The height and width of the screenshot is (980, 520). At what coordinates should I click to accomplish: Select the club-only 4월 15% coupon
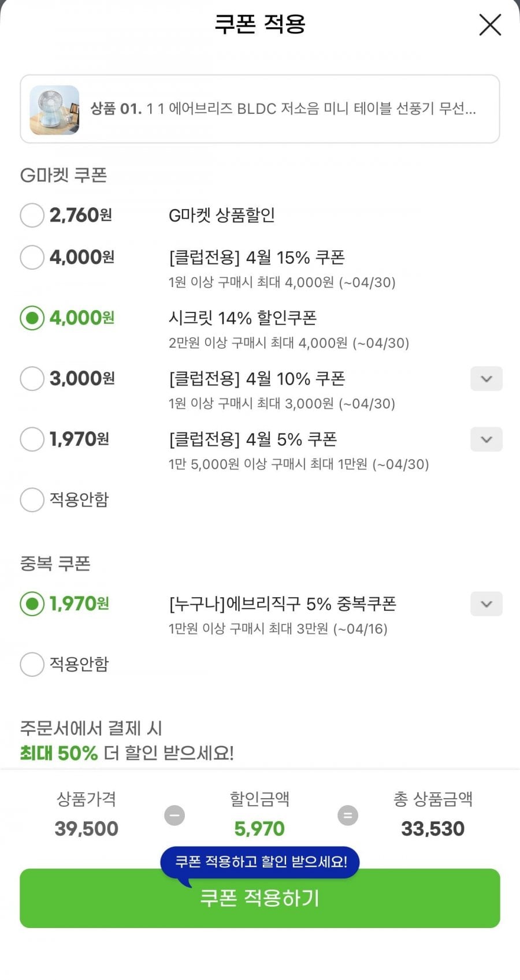(32, 258)
